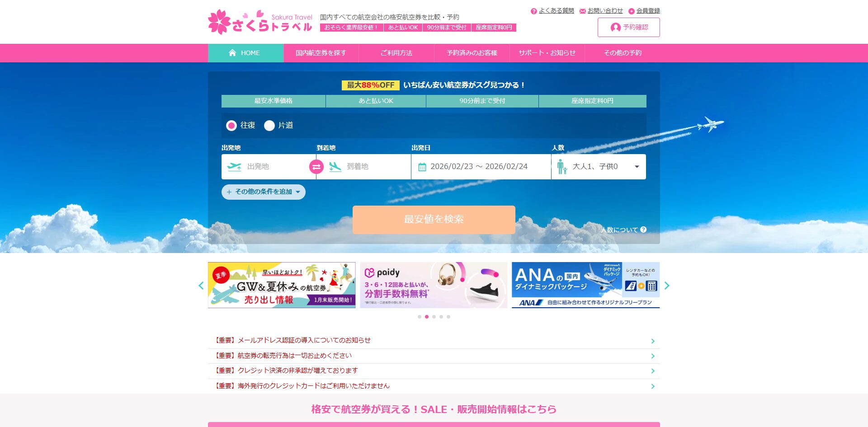This screenshot has height=427, width=868.
Task: Click the 予約確認 button
Action: coord(628,27)
